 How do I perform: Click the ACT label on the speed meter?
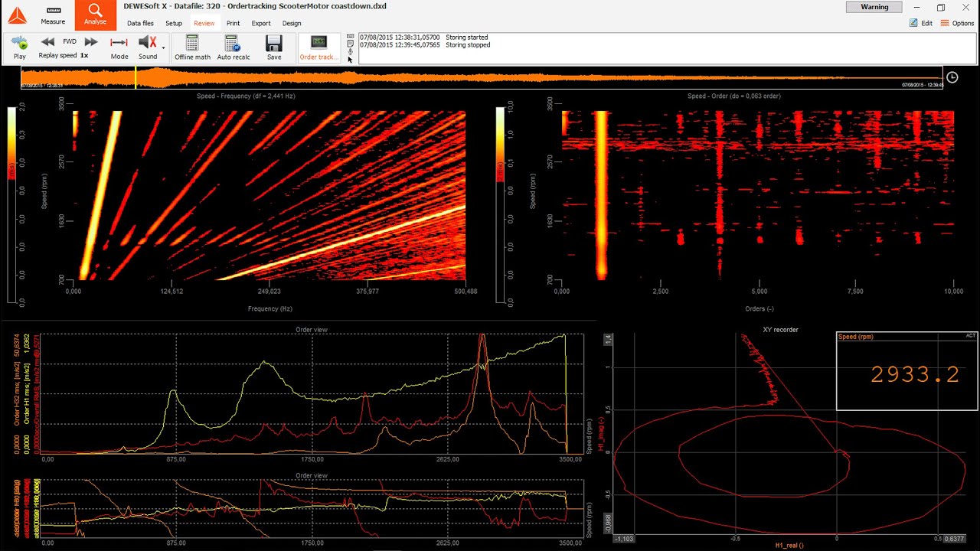[x=971, y=336]
